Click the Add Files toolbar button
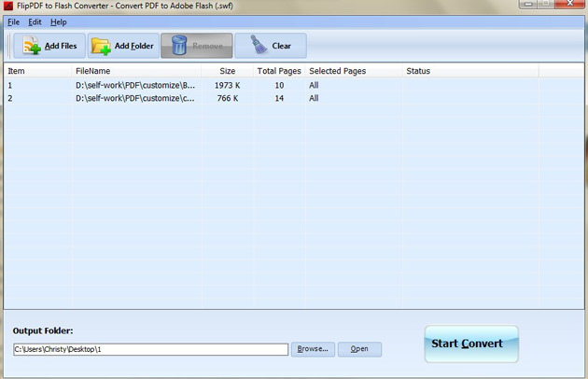Image resolution: width=588 pixels, height=379 pixels. [x=49, y=46]
